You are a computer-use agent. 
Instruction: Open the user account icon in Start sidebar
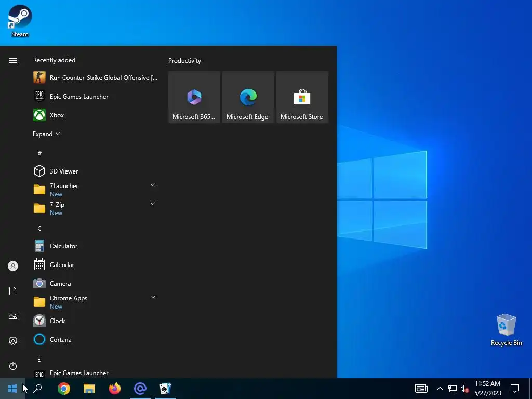point(13,266)
